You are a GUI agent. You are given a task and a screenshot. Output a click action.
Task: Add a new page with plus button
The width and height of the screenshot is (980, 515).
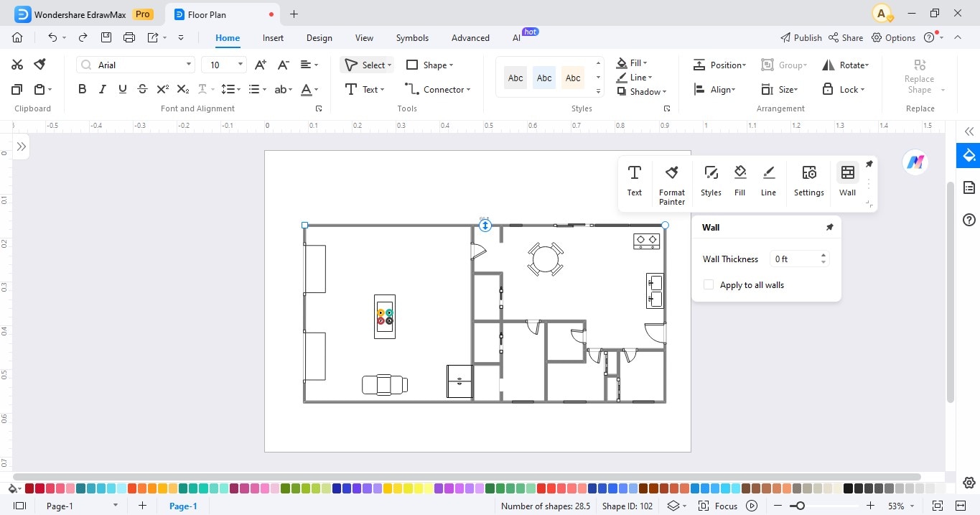(142, 506)
